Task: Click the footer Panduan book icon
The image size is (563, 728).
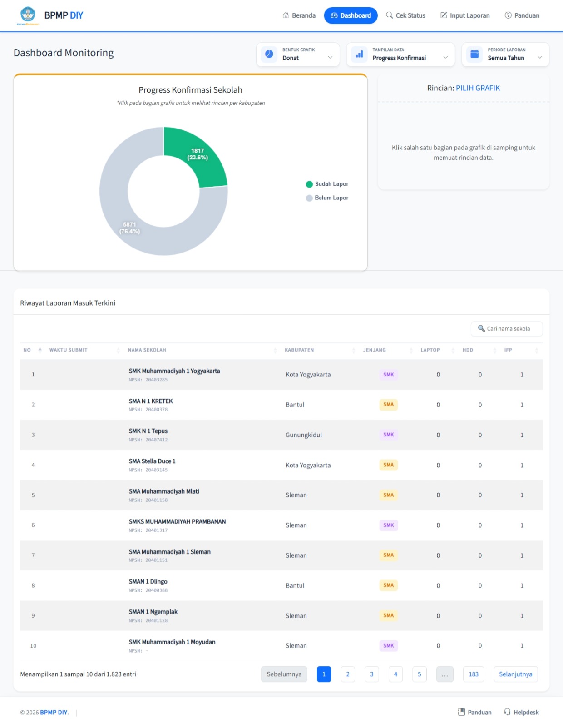Action: [461, 712]
